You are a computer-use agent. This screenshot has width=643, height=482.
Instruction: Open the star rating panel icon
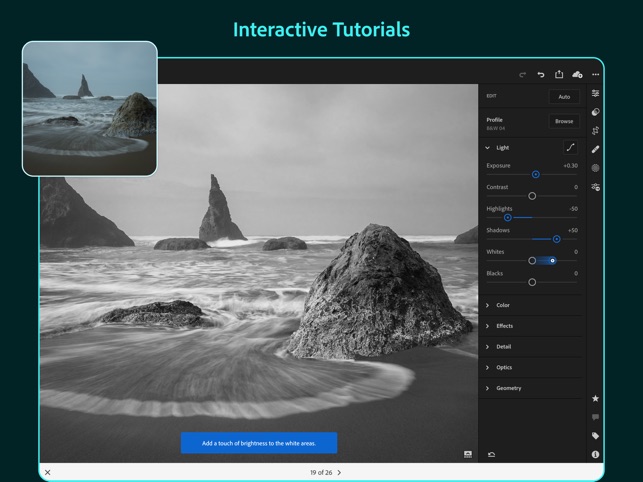[595, 399]
